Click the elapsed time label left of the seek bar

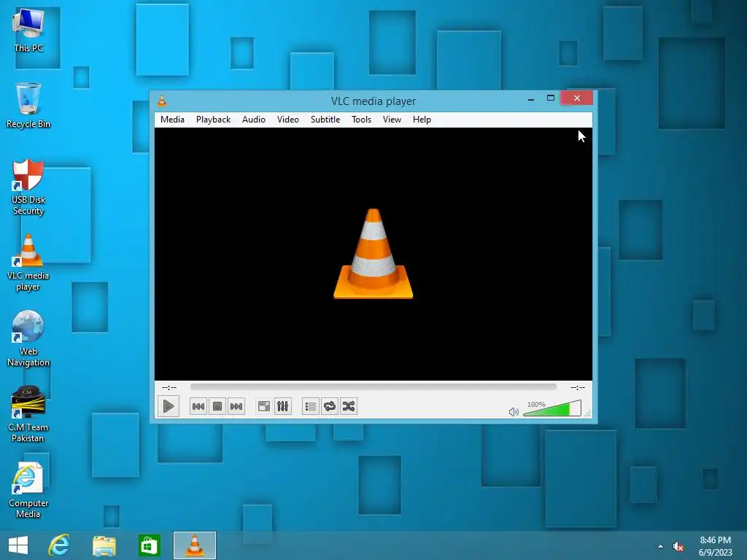point(169,388)
